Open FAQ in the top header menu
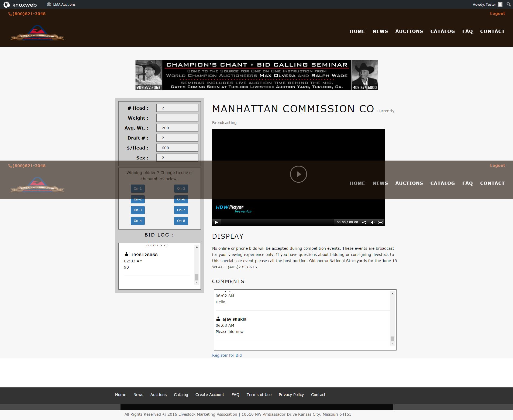This screenshot has height=420, width=513. 467,31
